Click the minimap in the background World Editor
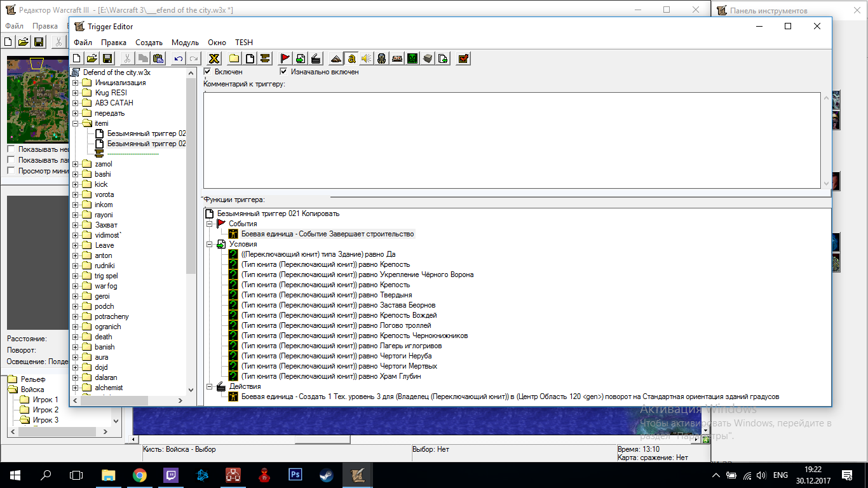The width and height of the screenshot is (868, 488). click(37, 100)
